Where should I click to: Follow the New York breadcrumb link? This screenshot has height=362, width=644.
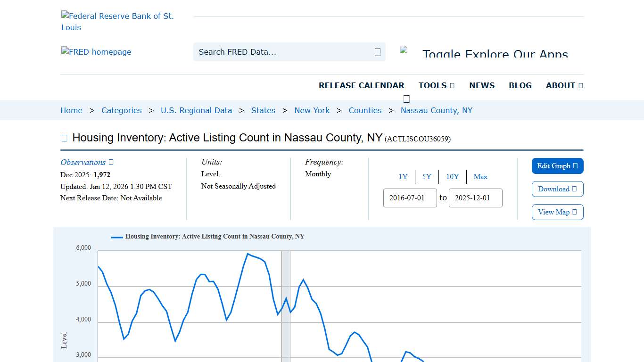pyautogui.click(x=312, y=110)
